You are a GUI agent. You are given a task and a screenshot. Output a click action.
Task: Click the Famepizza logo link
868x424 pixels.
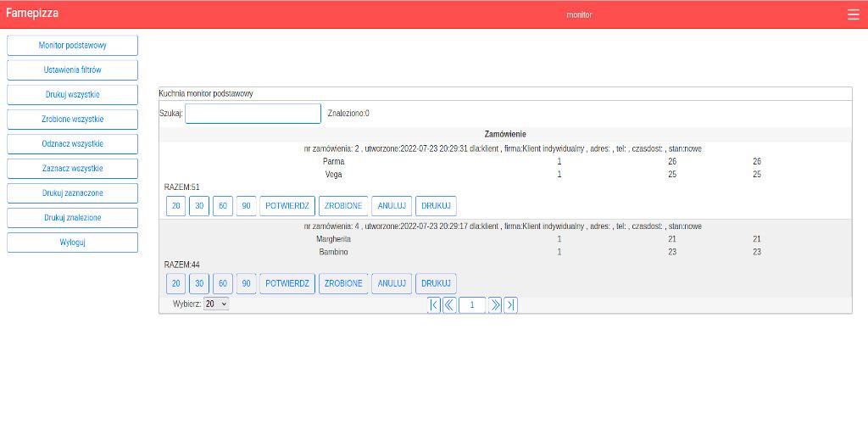[x=31, y=14]
